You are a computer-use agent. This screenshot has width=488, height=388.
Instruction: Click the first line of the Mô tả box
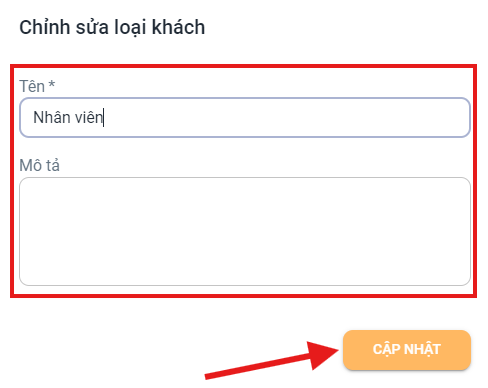[245, 188]
